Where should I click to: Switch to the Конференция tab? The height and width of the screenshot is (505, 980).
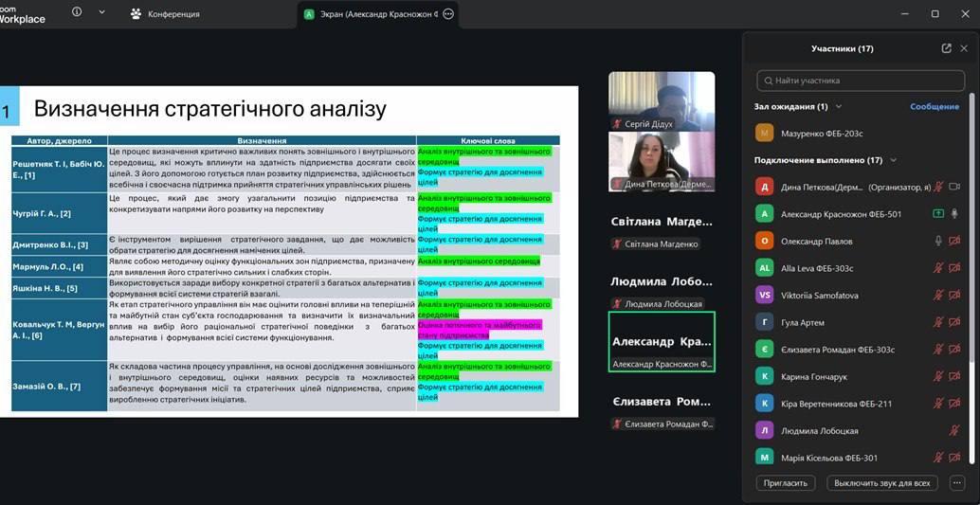click(x=165, y=14)
